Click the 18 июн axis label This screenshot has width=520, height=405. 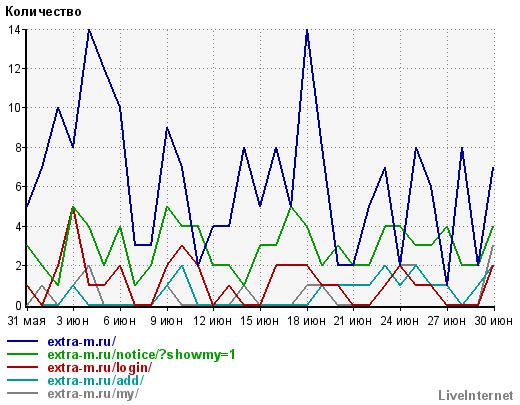[306, 321]
